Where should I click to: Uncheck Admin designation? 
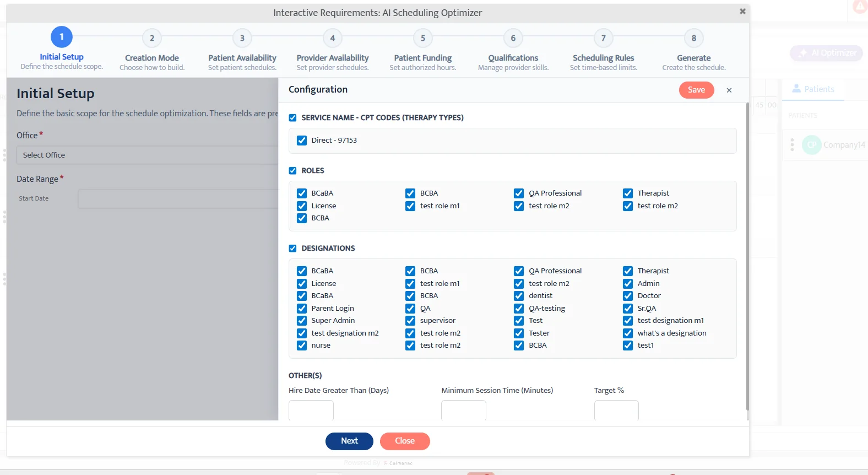(628, 284)
